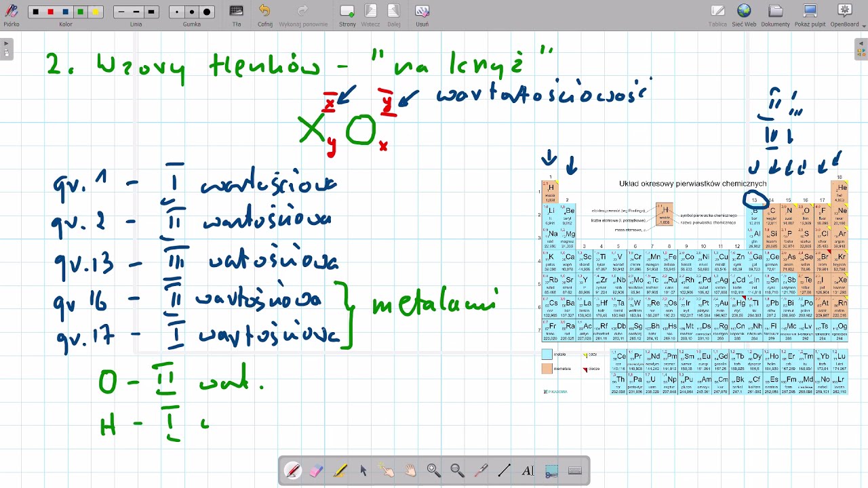This screenshot has height=488, width=868.
Task: Go to previous page with Wstecz
Action: coord(370,14)
